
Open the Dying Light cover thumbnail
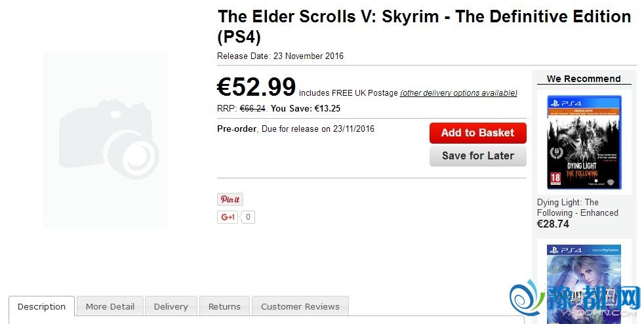[x=584, y=142]
